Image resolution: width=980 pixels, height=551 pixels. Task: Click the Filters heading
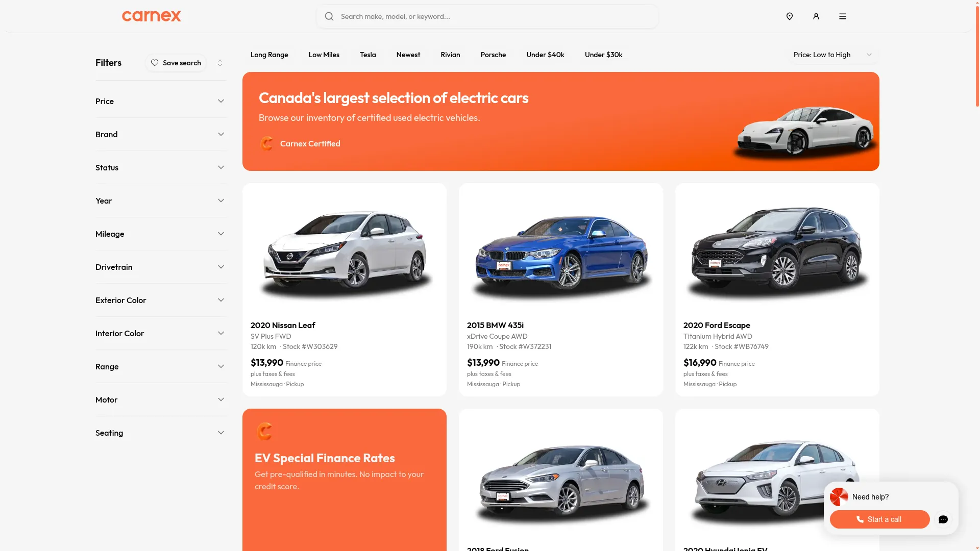click(x=108, y=63)
